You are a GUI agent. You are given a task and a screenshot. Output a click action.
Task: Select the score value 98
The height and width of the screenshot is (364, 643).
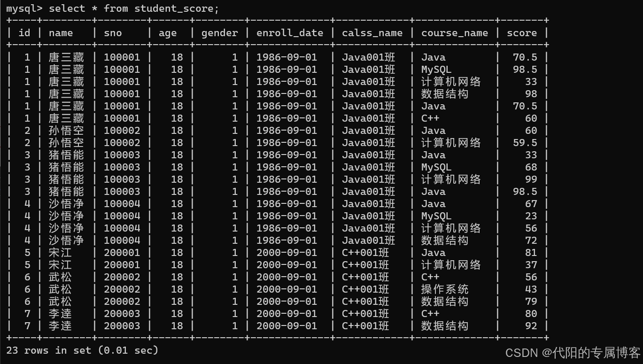tap(531, 94)
